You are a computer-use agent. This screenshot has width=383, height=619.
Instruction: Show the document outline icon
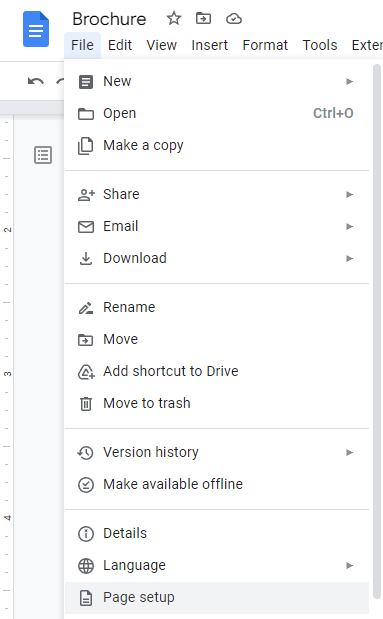click(x=43, y=155)
